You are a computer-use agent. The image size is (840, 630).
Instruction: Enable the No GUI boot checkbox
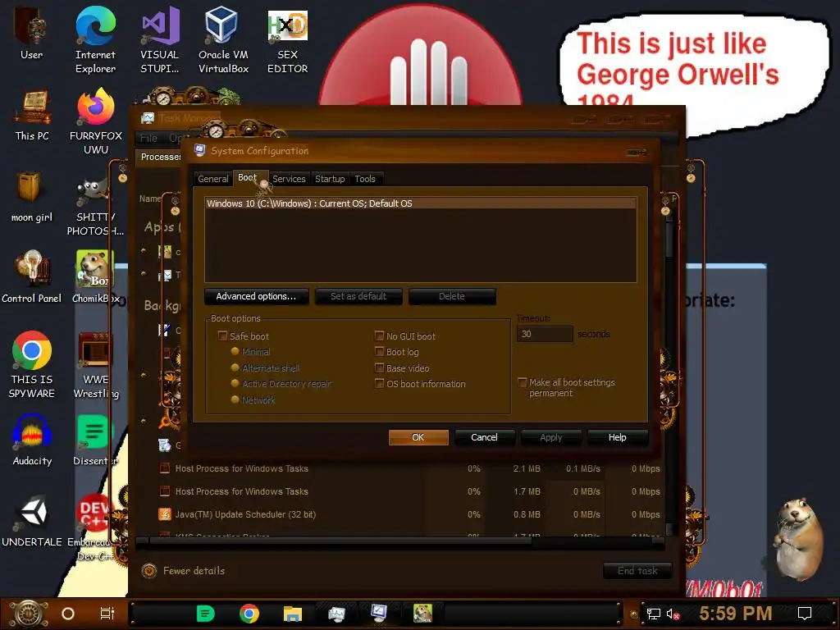click(379, 336)
